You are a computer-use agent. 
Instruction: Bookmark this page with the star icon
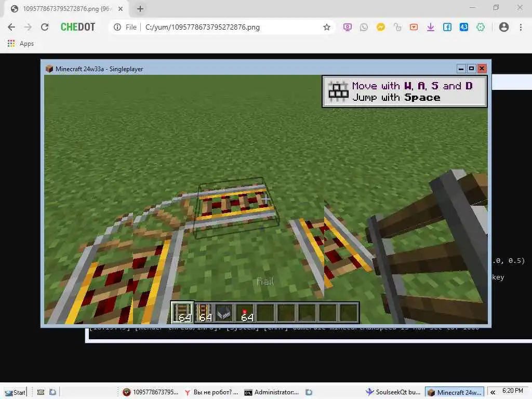pyautogui.click(x=326, y=27)
